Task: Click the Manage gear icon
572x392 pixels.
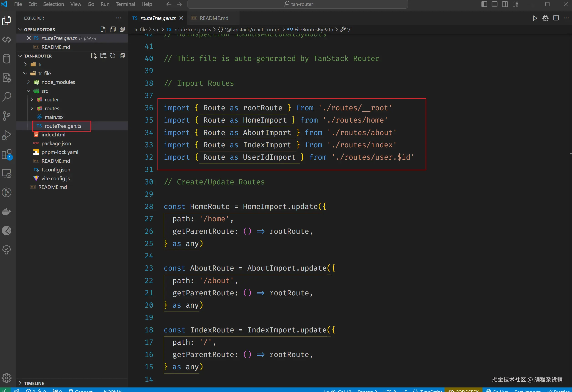Action: (7, 377)
